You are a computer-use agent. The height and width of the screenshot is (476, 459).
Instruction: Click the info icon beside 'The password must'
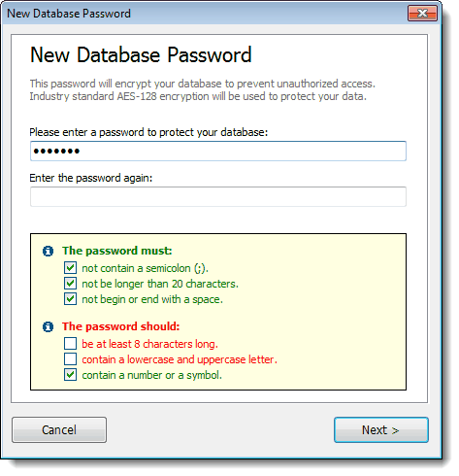coord(48,251)
